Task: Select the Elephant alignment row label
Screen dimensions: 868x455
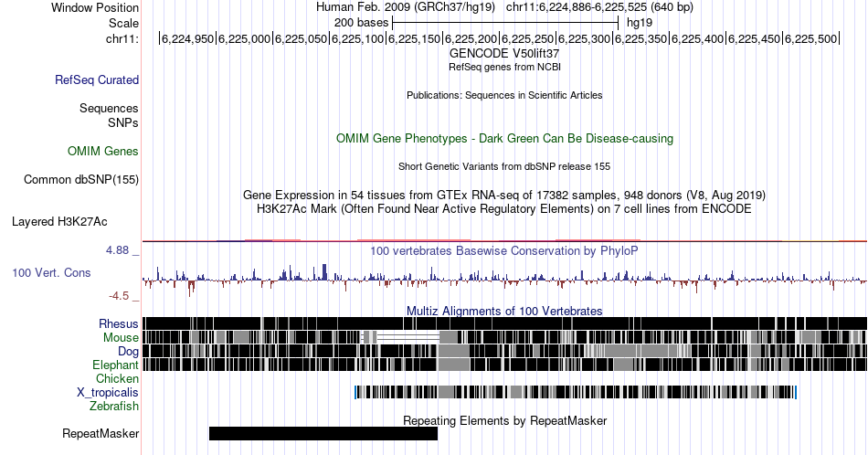Action: [115, 365]
